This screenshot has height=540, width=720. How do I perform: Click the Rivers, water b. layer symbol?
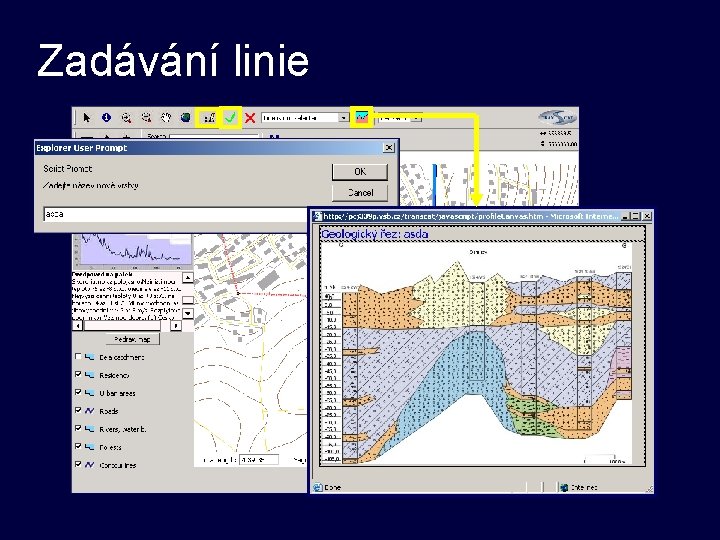click(90, 429)
